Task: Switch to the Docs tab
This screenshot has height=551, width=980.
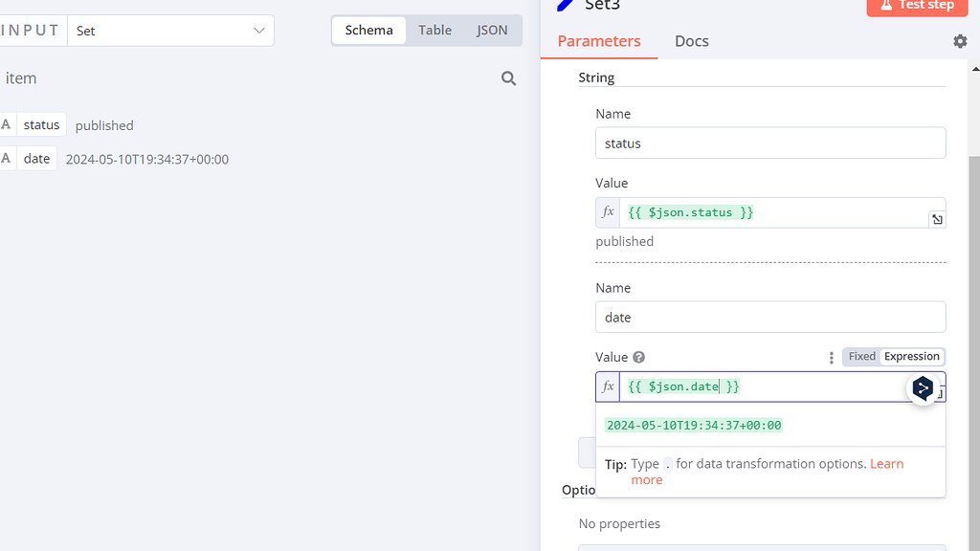Action: [692, 41]
